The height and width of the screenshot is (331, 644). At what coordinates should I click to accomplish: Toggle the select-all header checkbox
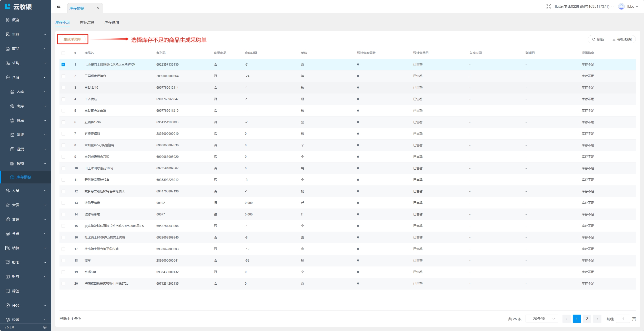(x=63, y=53)
